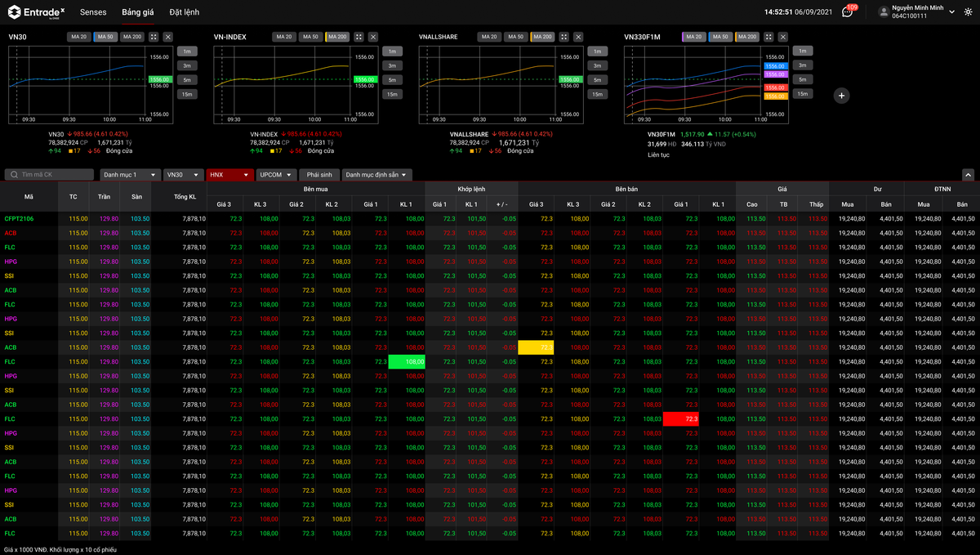Click the Tìm mã CK search field
980x555 pixels.
click(51, 175)
